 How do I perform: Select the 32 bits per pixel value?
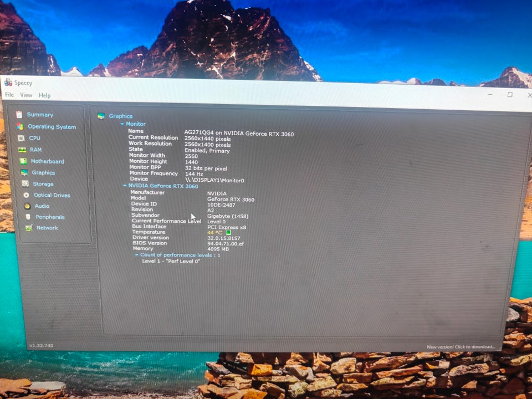click(206, 168)
